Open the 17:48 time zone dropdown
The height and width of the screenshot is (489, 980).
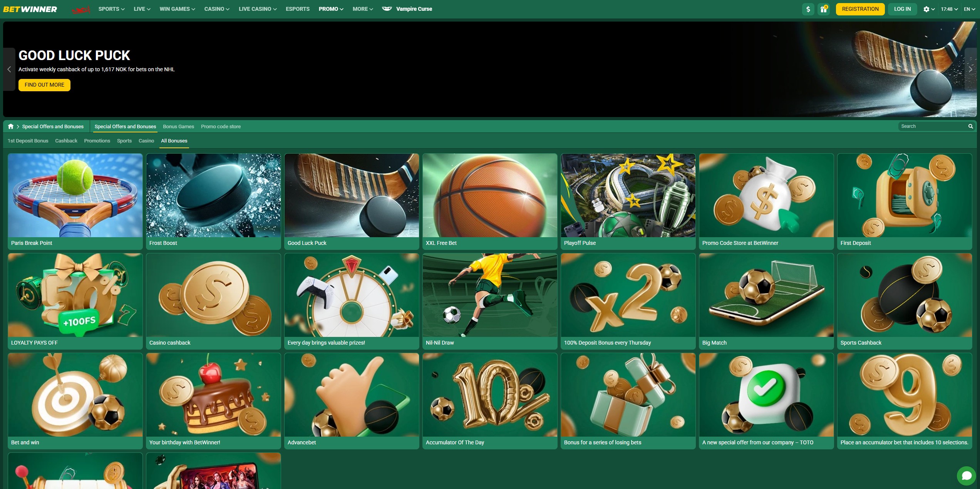click(x=949, y=9)
